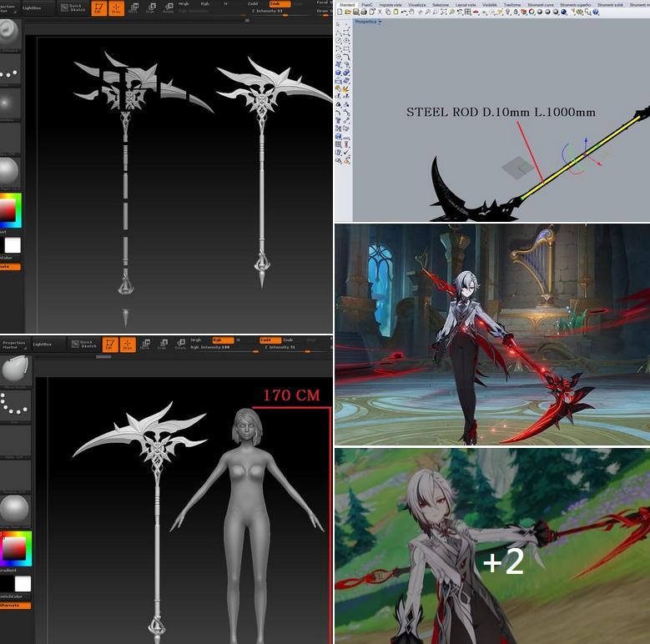Image resolution: width=650 pixels, height=644 pixels.
Task: Select Circle tool in Rhino left sidebar
Action: 338,40
